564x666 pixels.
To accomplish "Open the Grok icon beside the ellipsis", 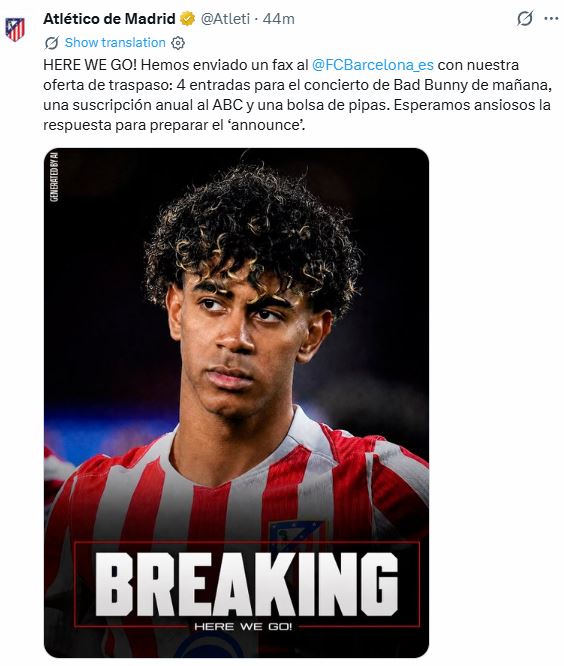I will 525,19.
